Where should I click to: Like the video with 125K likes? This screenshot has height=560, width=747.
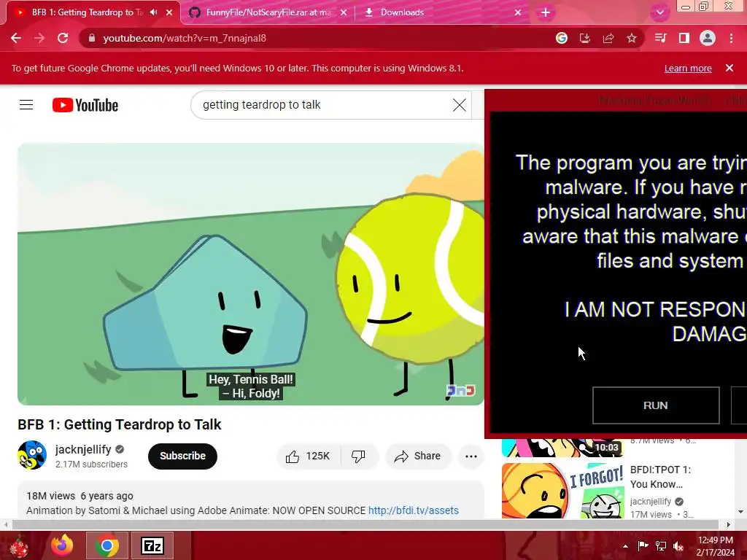click(309, 456)
